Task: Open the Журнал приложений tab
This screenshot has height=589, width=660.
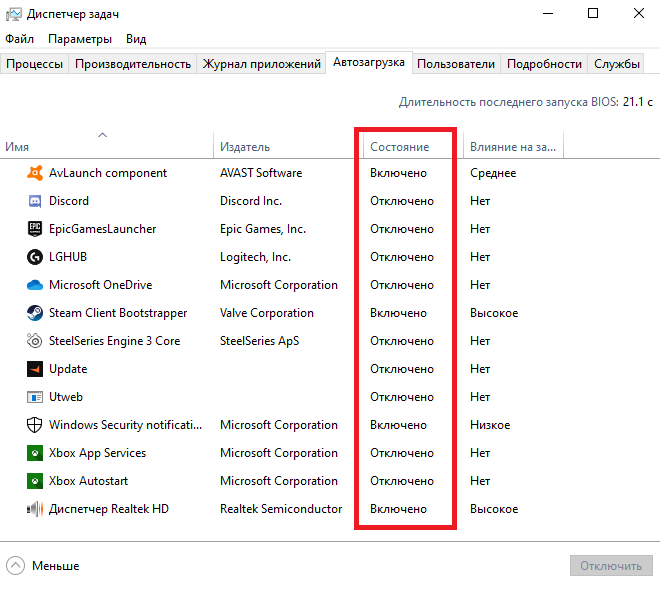Action: coord(261,64)
